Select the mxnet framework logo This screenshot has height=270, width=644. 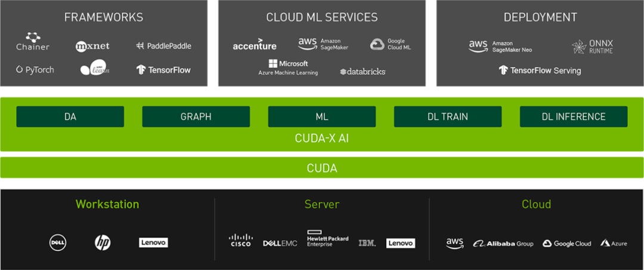pyautogui.click(x=92, y=46)
